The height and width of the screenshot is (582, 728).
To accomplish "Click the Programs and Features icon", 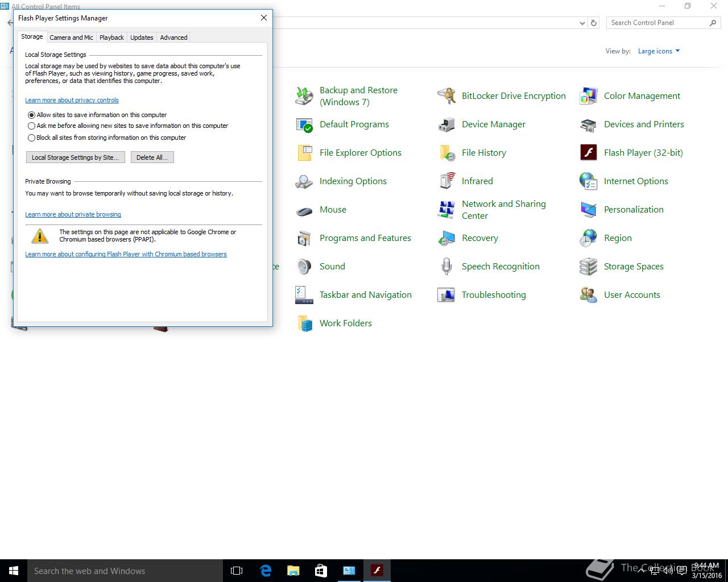I will pos(304,238).
